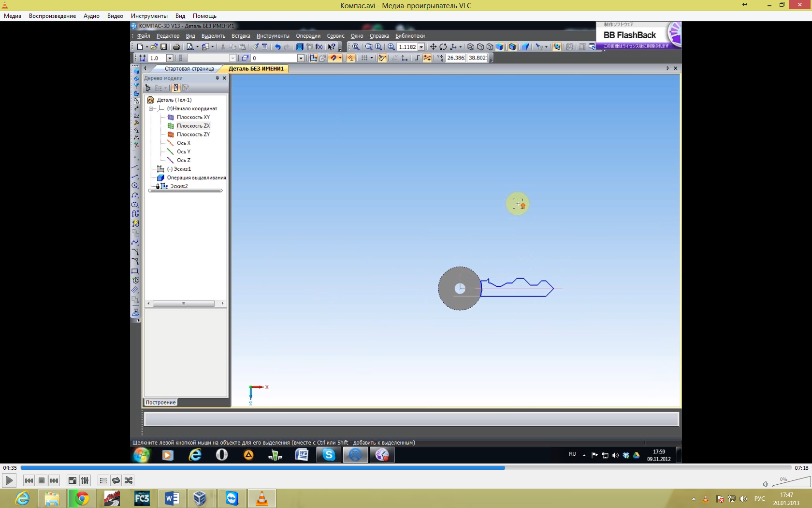Show hidden icons arrow in Windows tray
Viewport: 812px width, 508px height.
(x=694, y=499)
